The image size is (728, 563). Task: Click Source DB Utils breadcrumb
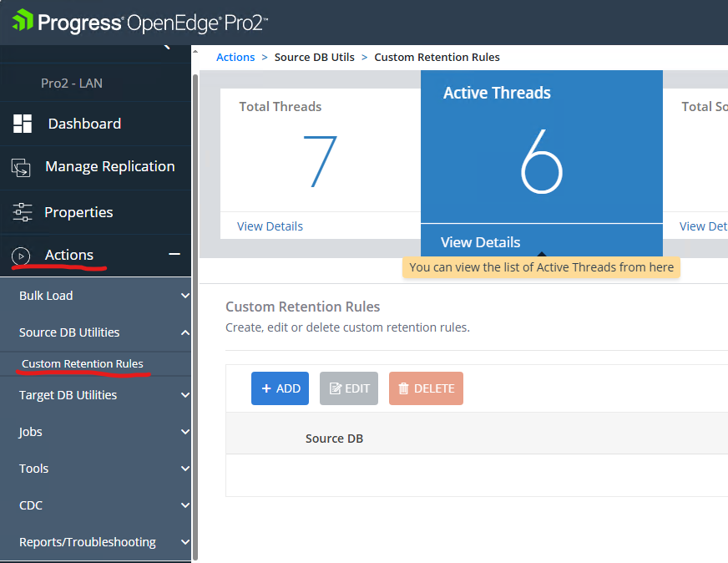[314, 57]
